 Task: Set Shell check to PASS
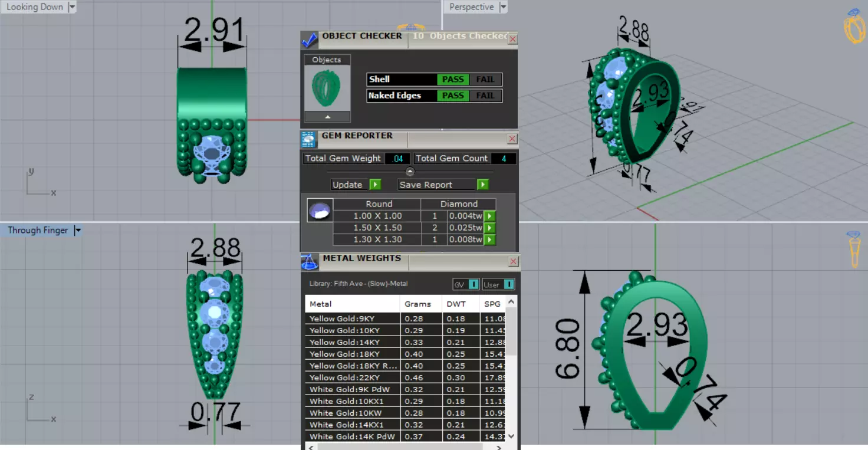click(x=453, y=79)
